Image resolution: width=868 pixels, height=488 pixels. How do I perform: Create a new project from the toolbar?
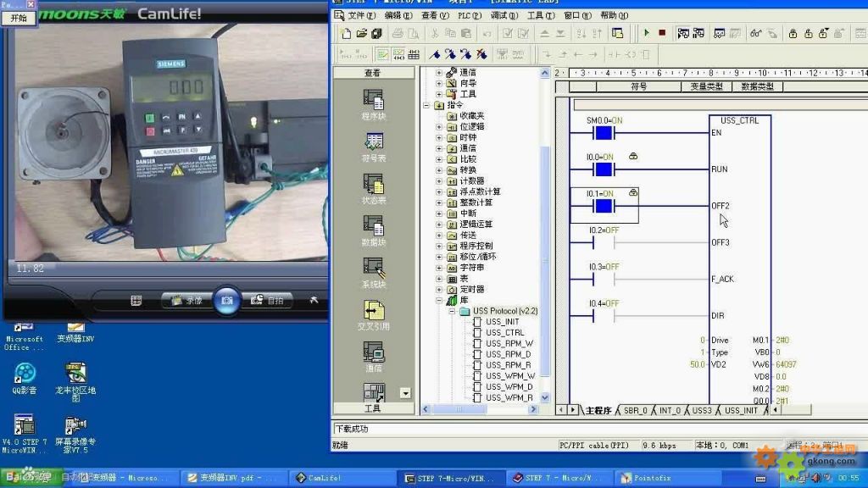click(x=346, y=33)
